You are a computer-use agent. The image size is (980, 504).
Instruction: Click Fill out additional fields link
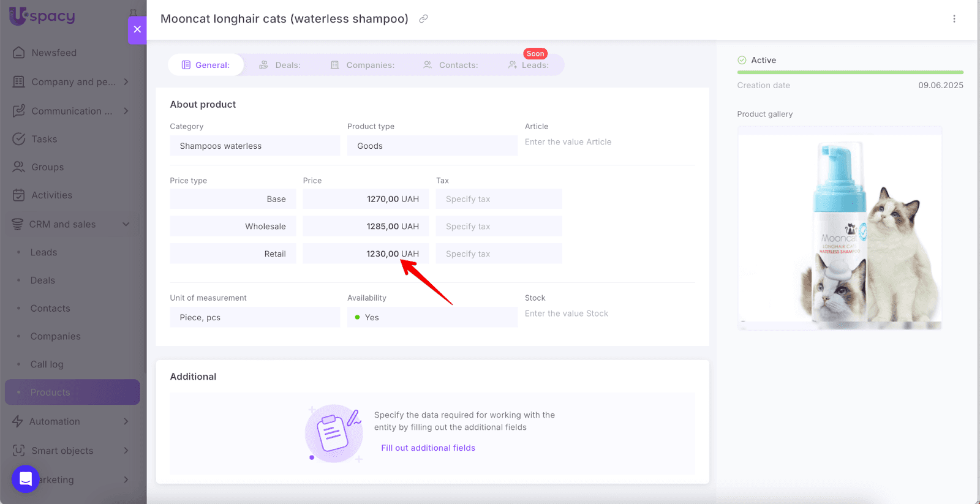point(428,448)
